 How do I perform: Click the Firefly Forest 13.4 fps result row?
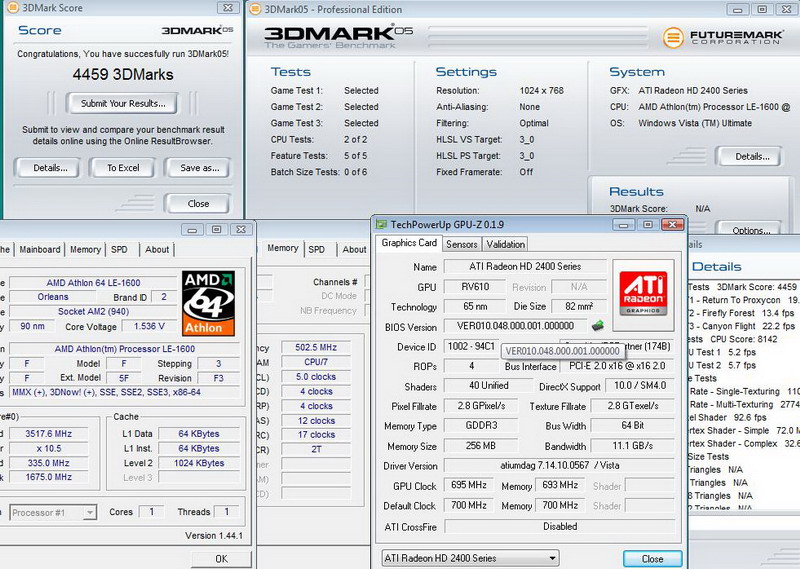coord(741,313)
